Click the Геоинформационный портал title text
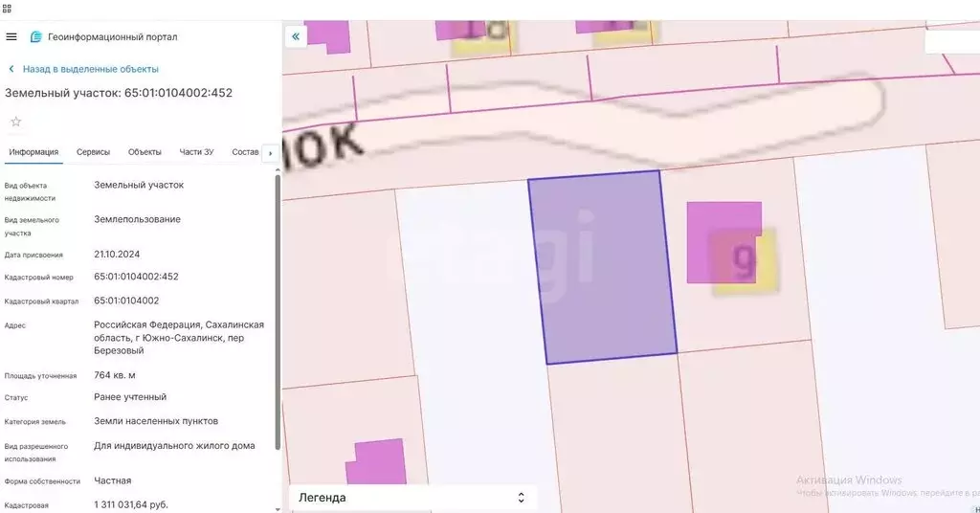The width and height of the screenshot is (980, 513). pyautogui.click(x=113, y=37)
